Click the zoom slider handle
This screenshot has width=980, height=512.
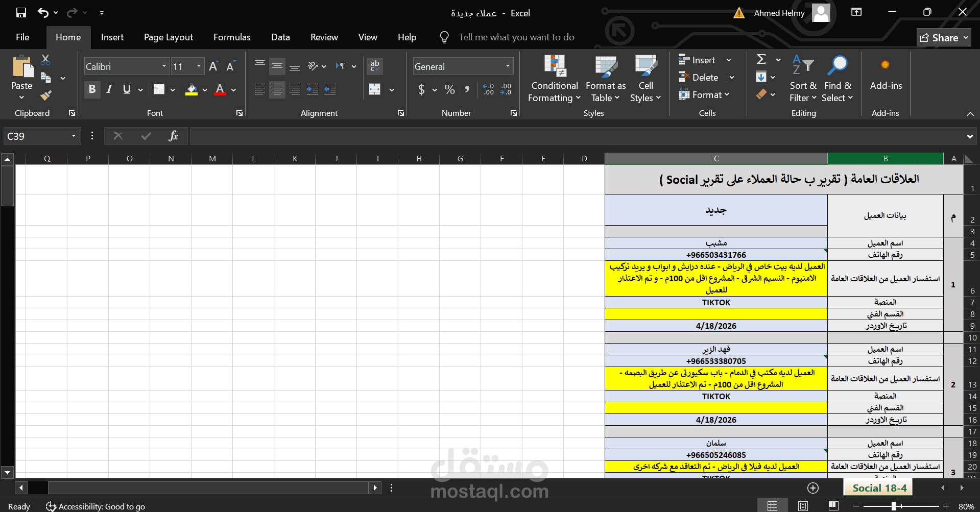point(893,506)
